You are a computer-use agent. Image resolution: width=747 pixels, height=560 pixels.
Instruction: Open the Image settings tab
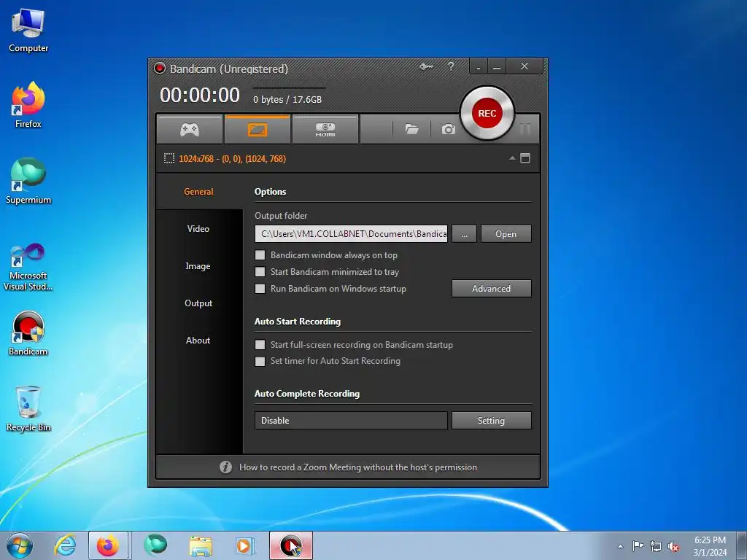pyautogui.click(x=198, y=265)
